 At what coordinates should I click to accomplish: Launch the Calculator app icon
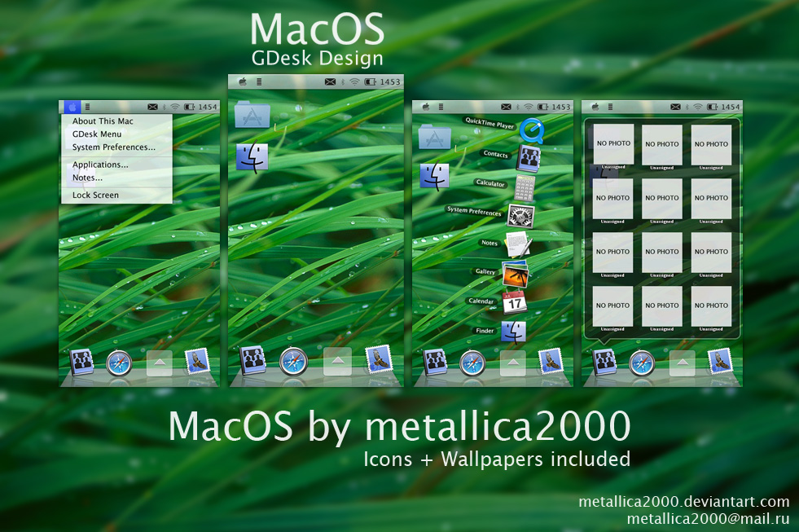tap(525, 187)
